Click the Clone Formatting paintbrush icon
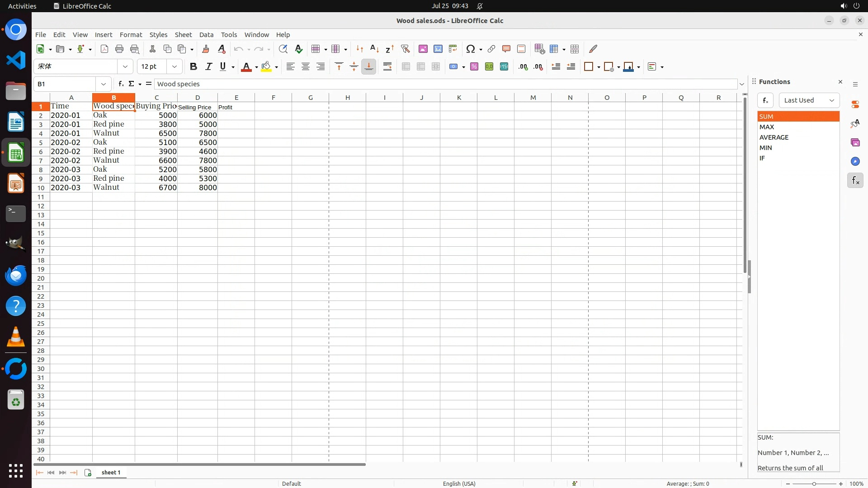Image resolution: width=868 pixels, height=488 pixels. (206, 49)
